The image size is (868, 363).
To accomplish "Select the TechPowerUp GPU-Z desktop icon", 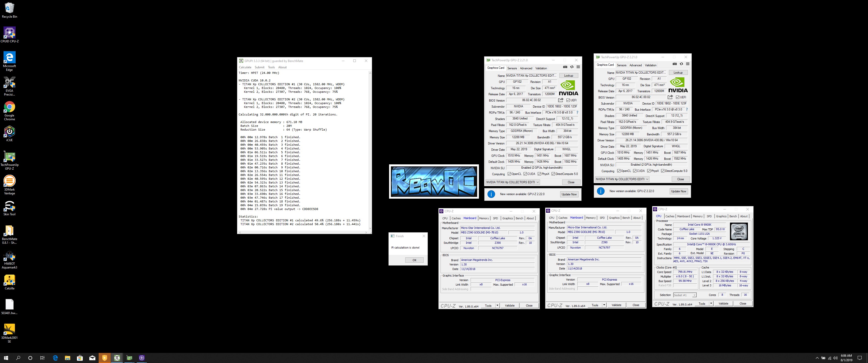I will pyautogui.click(x=9, y=160).
